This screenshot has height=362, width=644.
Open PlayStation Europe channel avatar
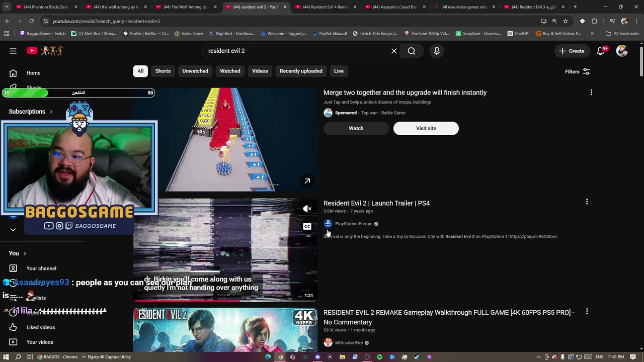(x=328, y=224)
